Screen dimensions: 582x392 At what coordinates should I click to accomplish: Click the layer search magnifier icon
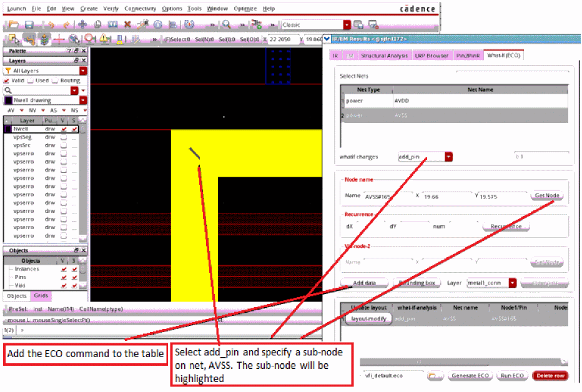pyautogui.click(x=8, y=91)
